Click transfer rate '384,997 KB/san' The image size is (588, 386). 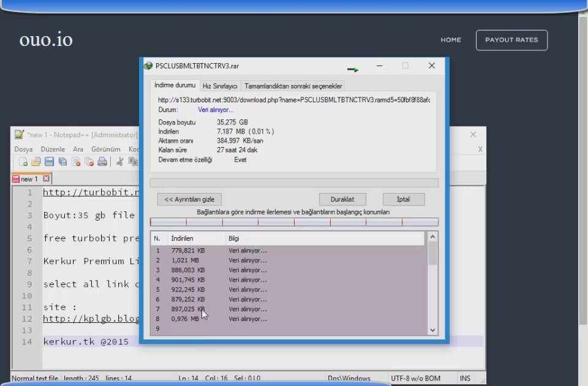click(240, 141)
